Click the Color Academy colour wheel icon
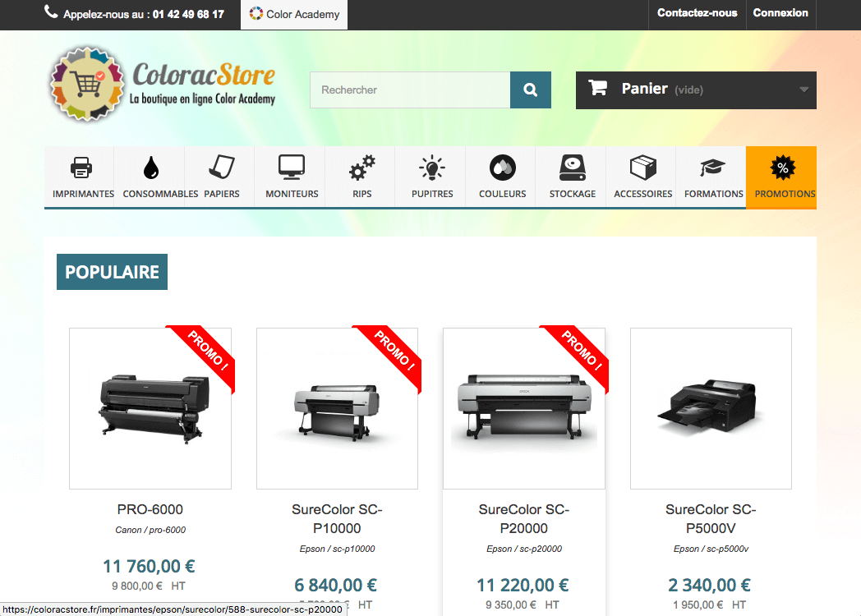 coord(256,13)
